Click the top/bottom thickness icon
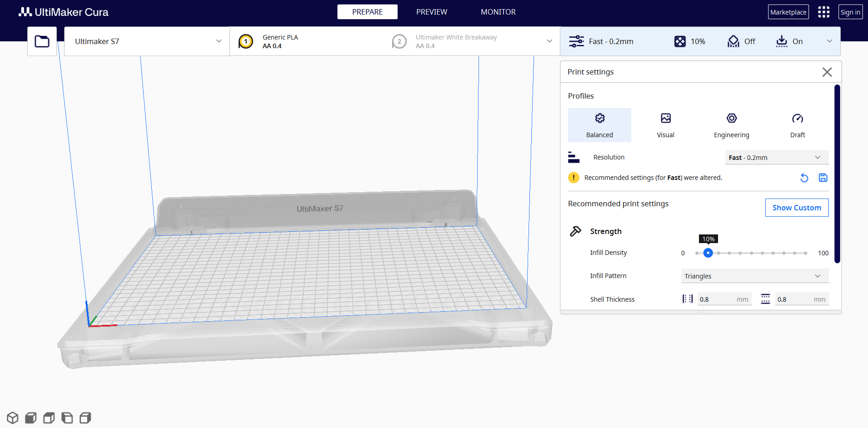Image resolution: width=868 pixels, height=428 pixels. [765, 299]
